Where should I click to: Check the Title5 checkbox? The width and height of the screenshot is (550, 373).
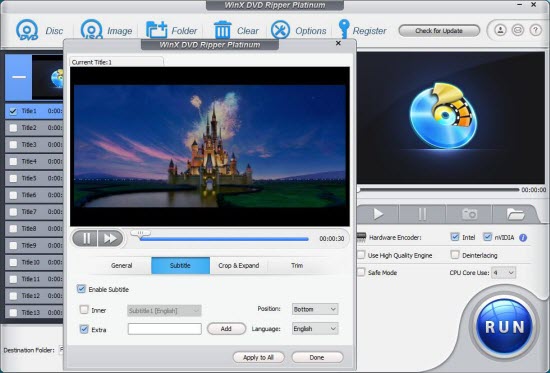click(13, 178)
